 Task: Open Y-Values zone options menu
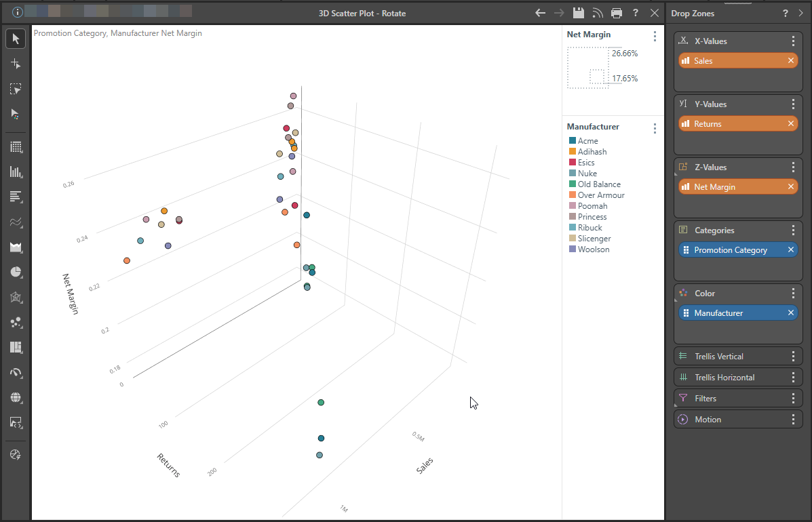793,104
